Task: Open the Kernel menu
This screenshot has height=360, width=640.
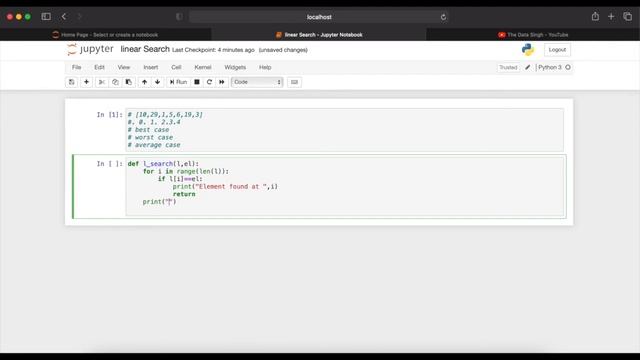Action: 203,67
